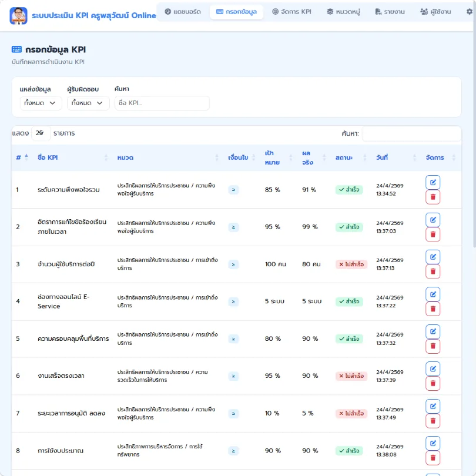The height and width of the screenshot is (476, 476).
Task: Sort table by สถานะ column
Action: 351,157
